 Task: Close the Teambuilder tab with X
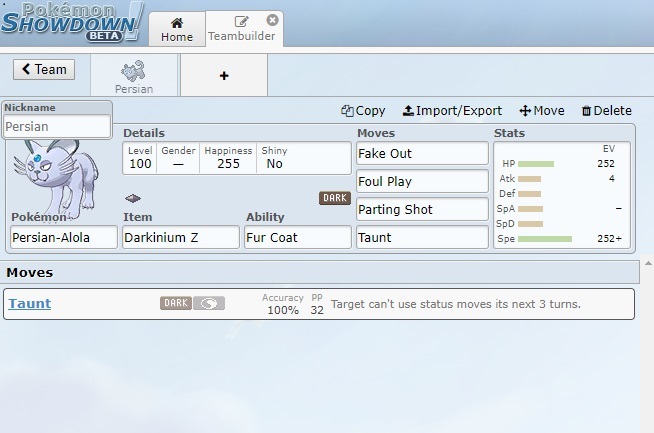coord(272,20)
